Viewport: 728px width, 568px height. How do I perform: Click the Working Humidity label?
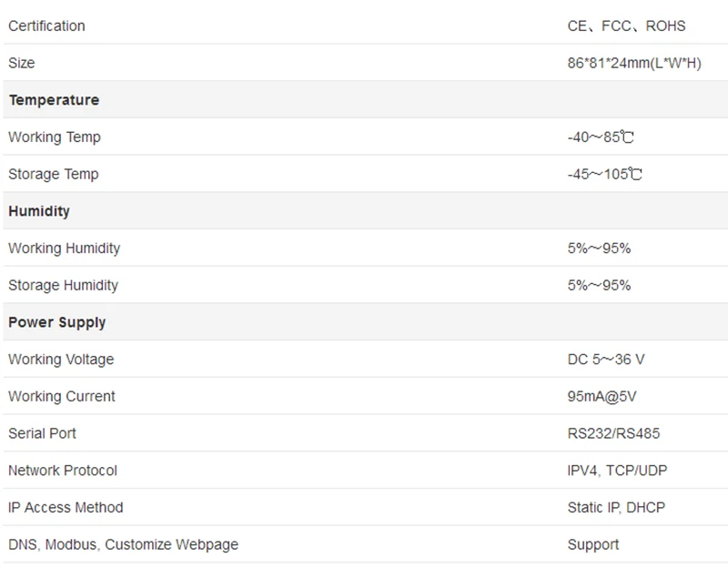tap(64, 248)
